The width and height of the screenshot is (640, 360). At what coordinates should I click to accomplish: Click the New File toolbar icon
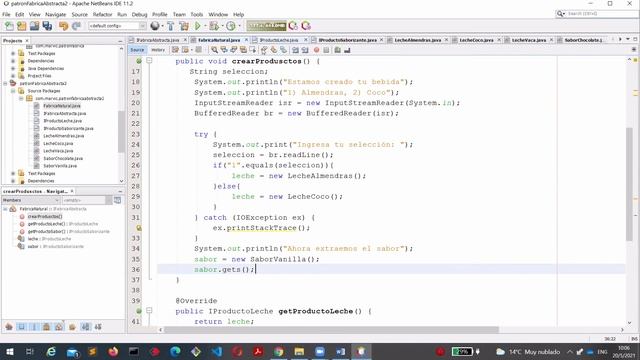pyautogui.click(x=9, y=26)
